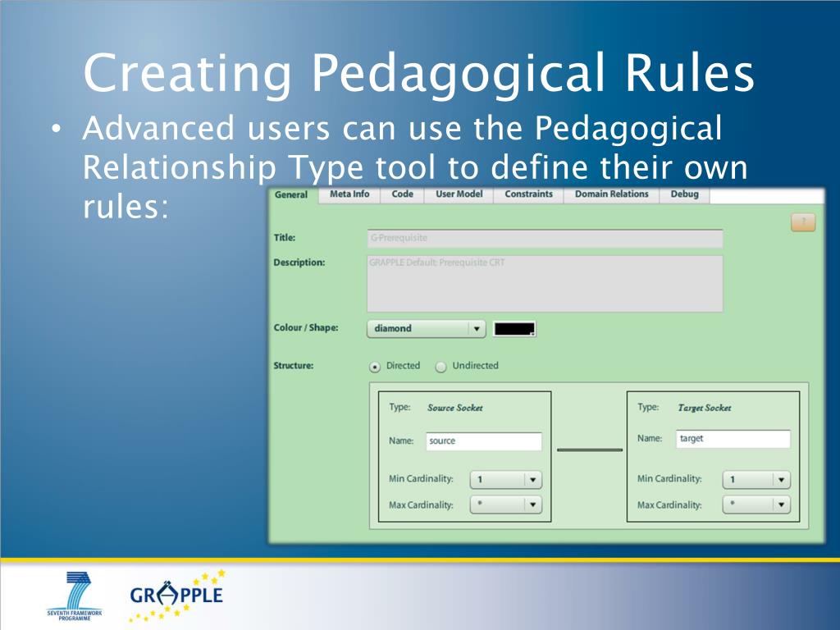Click the 'Source Socket' type label
840x630 pixels.
pos(454,408)
